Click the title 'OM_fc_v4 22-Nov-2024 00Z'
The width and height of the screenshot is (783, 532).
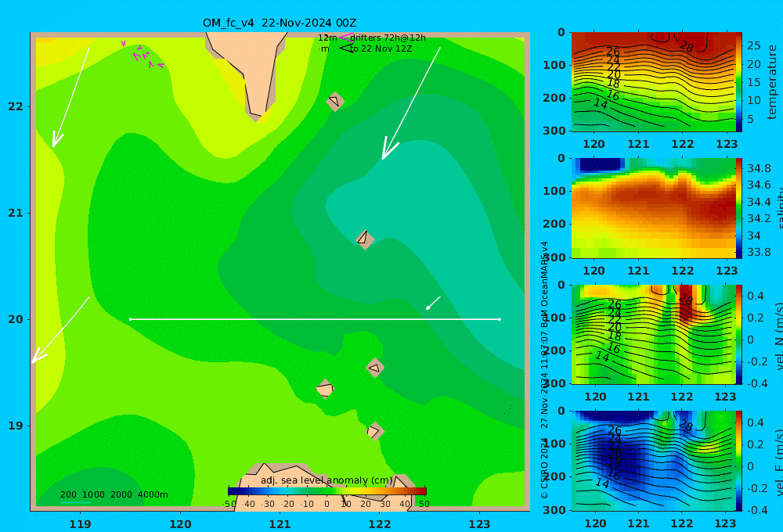280,23
